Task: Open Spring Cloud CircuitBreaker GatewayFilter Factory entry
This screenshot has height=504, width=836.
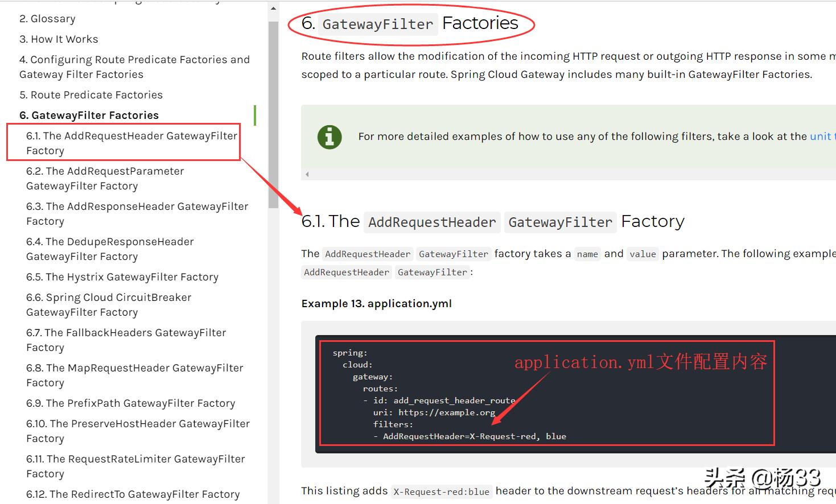Action: [108, 304]
